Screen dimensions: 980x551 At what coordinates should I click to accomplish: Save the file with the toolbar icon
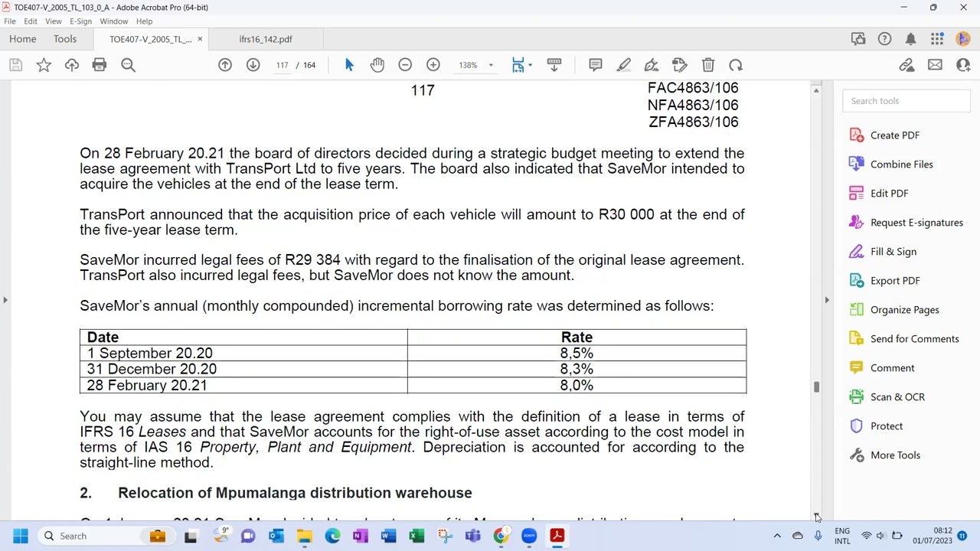point(15,65)
